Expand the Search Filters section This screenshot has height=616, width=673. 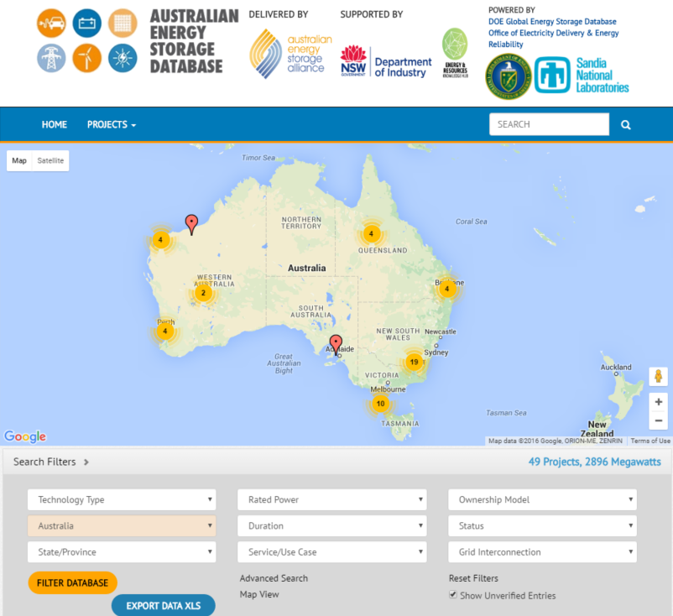(51, 462)
